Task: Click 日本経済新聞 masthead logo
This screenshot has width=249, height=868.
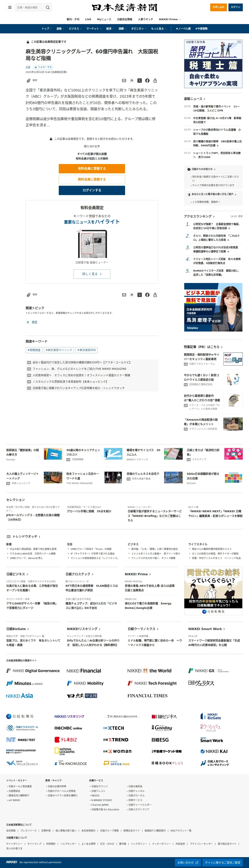Action: point(124,7)
